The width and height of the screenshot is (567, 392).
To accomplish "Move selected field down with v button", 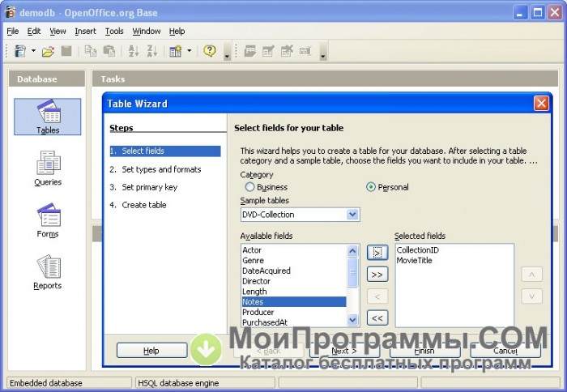I will click(x=531, y=296).
